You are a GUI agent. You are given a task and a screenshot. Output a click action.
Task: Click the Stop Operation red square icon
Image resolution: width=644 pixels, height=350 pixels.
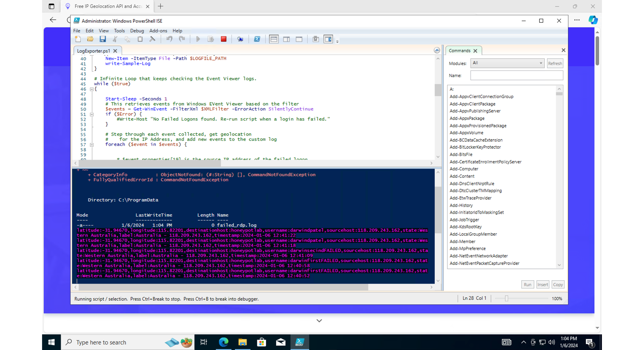(x=224, y=39)
